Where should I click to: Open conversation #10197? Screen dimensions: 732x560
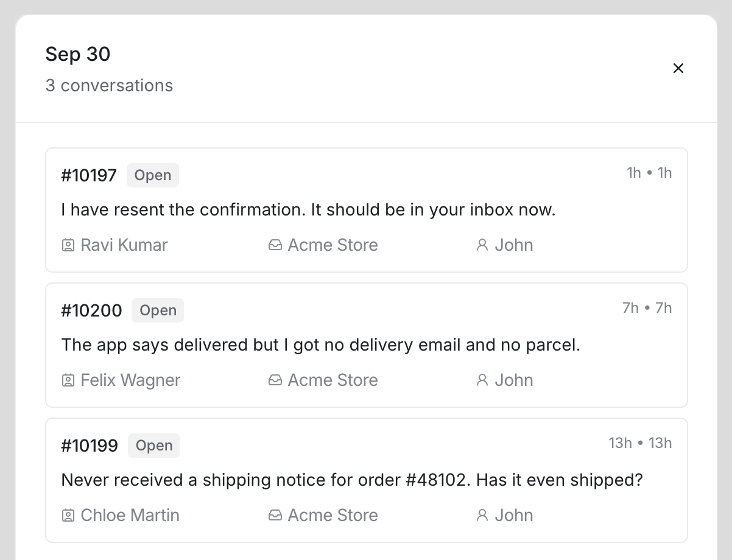pos(367,210)
